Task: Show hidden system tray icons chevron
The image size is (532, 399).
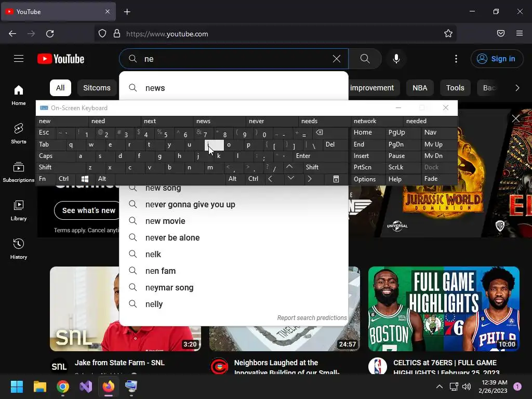Action: tap(440, 387)
